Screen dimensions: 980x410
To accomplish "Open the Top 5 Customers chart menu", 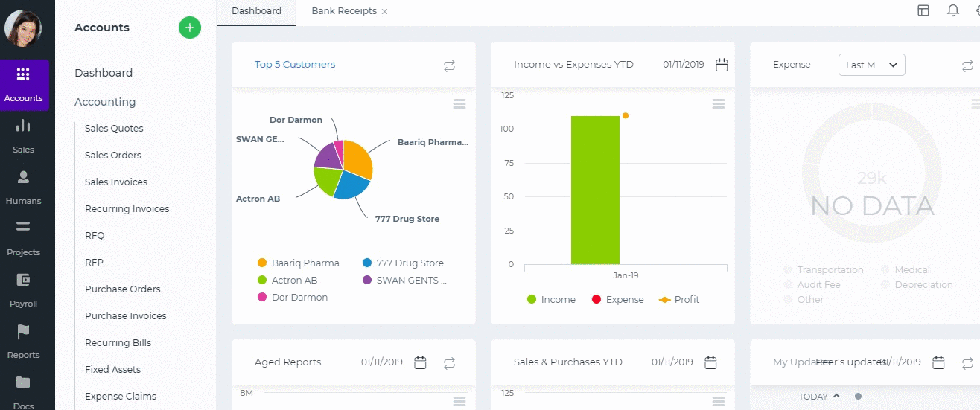I will [x=459, y=103].
